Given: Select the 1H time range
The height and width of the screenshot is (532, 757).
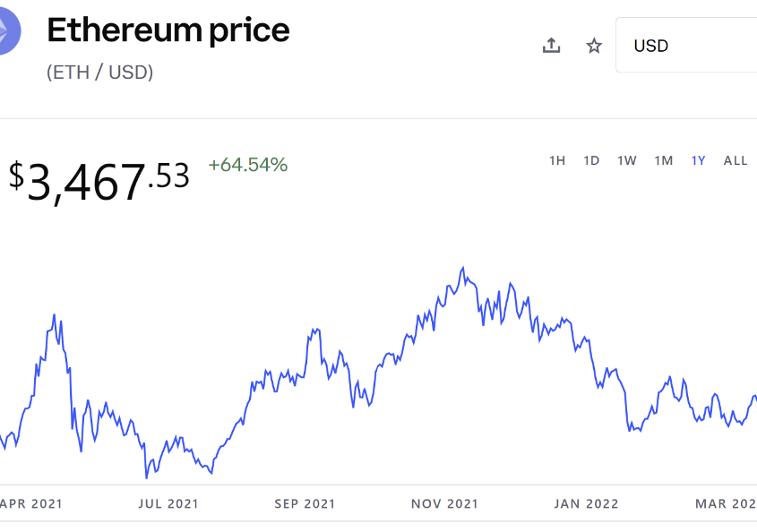Looking at the screenshot, I should 557,160.
